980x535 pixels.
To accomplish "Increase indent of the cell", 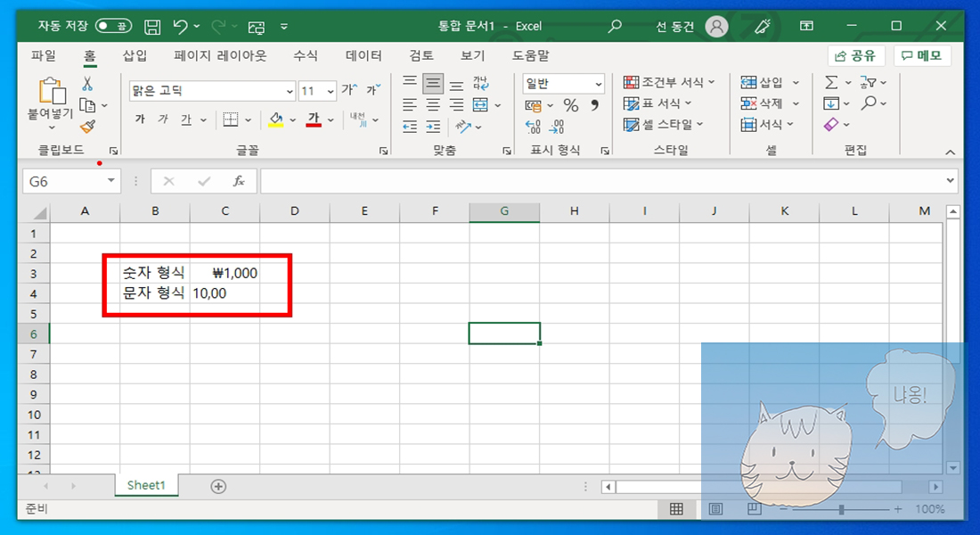I will point(433,127).
